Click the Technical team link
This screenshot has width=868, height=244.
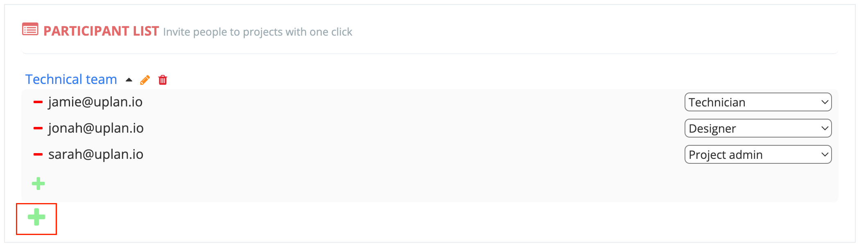(x=71, y=79)
